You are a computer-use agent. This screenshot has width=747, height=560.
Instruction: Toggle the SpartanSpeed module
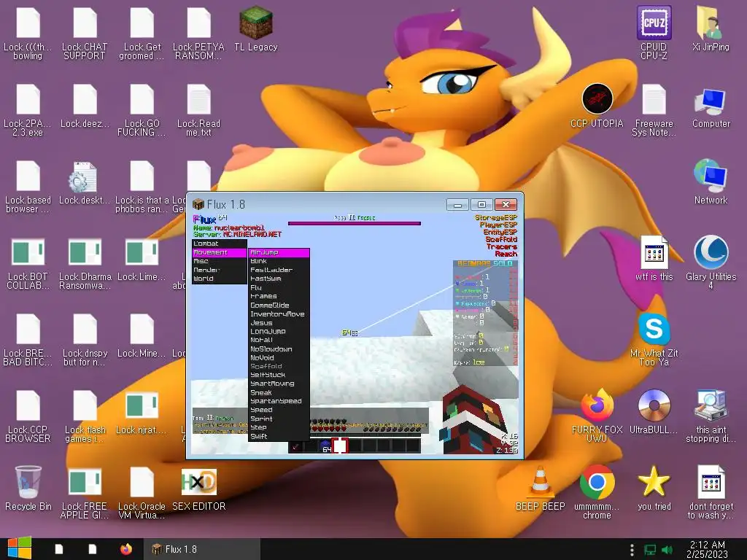pos(279,401)
